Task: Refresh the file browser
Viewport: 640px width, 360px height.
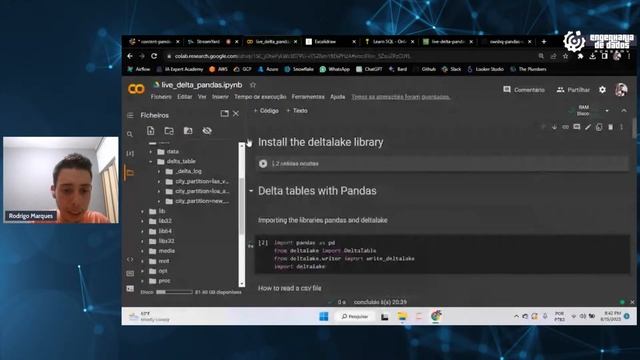Action: point(169,131)
